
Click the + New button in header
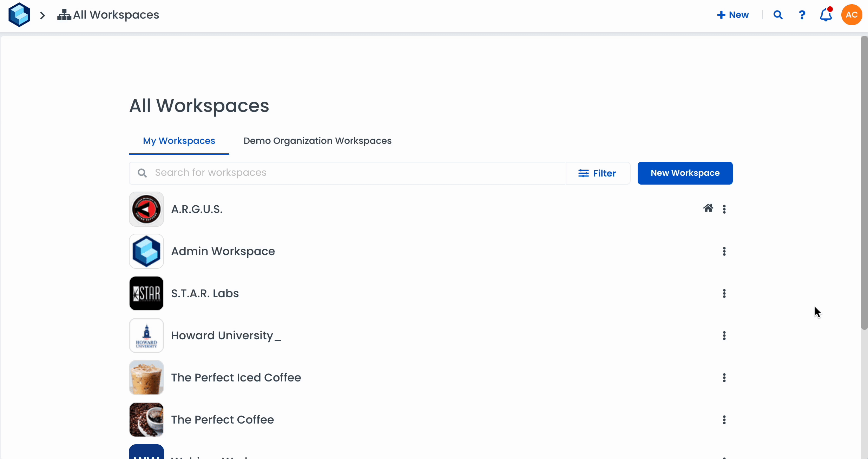(x=733, y=15)
